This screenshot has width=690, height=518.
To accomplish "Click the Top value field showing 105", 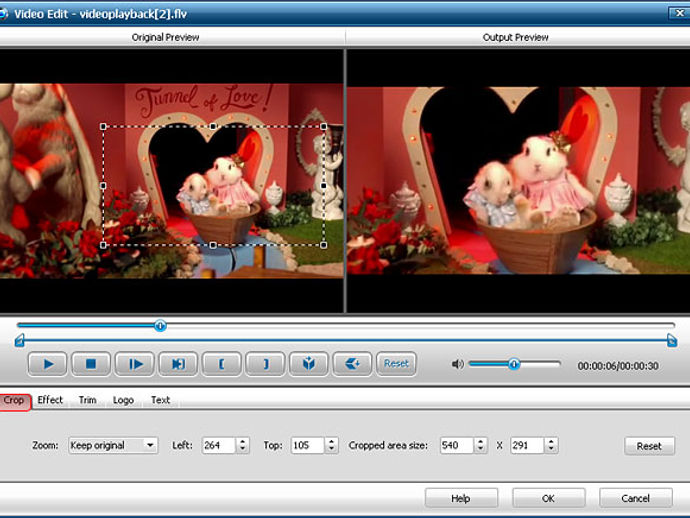I will coord(308,445).
